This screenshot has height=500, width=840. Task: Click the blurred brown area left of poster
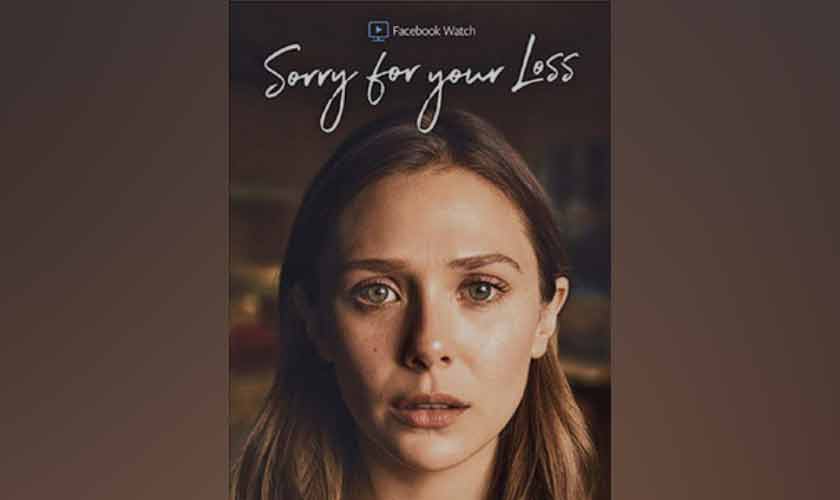114,250
